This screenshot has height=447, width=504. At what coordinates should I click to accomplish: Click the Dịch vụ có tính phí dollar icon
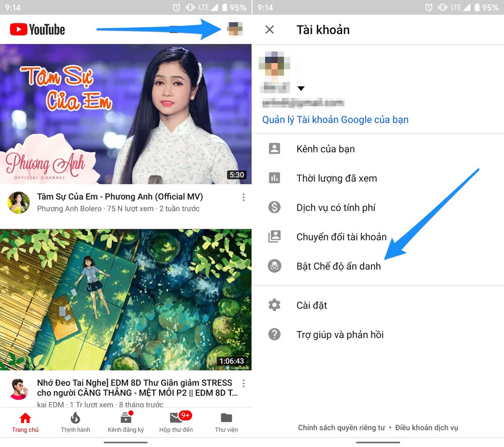(x=274, y=208)
